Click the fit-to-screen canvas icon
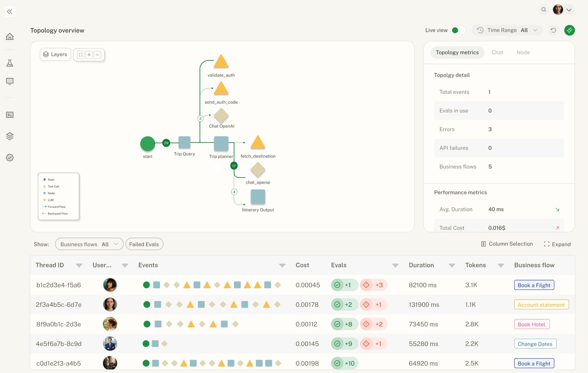This screenshot has height=373, width=588. (81, 55)
